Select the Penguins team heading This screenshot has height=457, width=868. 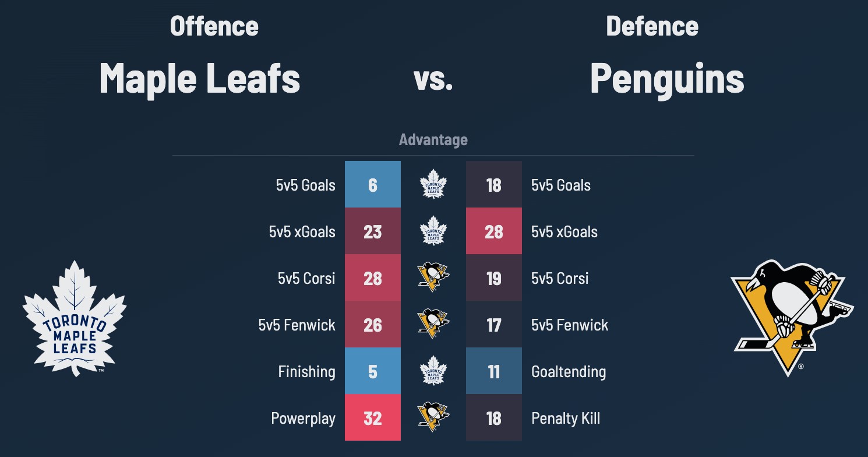click(667, 78)
